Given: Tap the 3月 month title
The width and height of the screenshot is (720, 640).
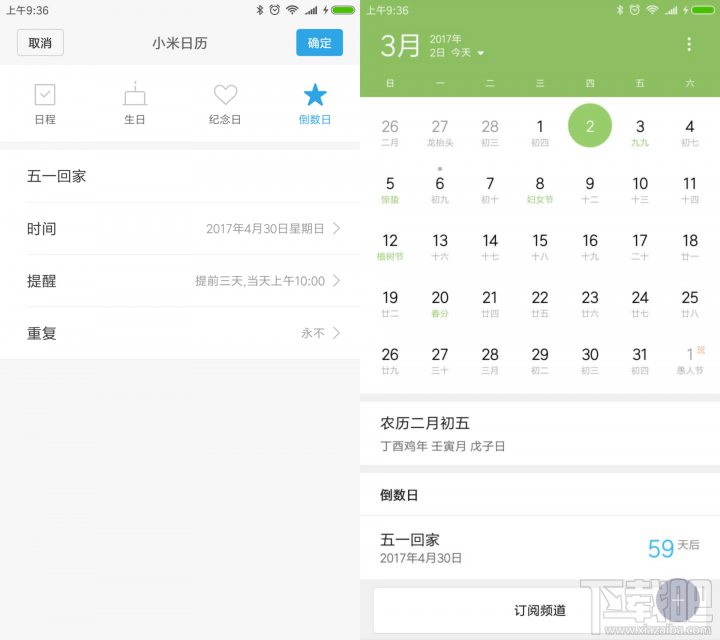Looking at the screenshot, I should (400, 46).
